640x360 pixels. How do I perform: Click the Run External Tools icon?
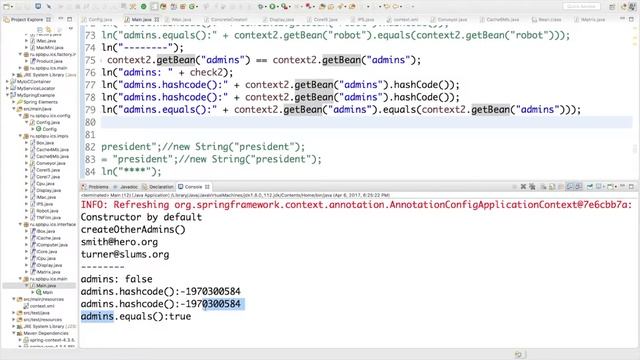(x=284, y=6)
